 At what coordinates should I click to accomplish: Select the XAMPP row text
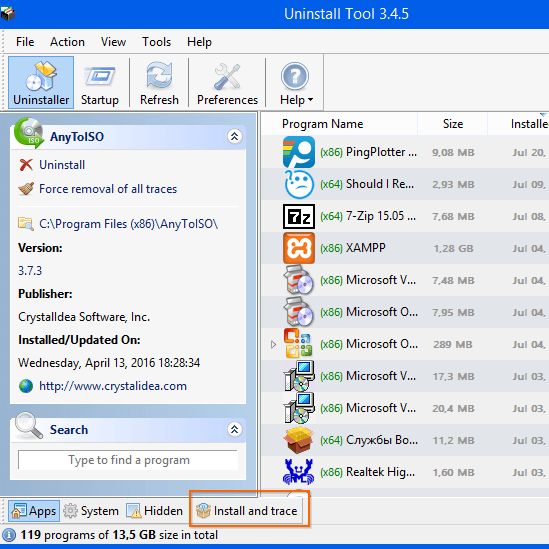353,248
